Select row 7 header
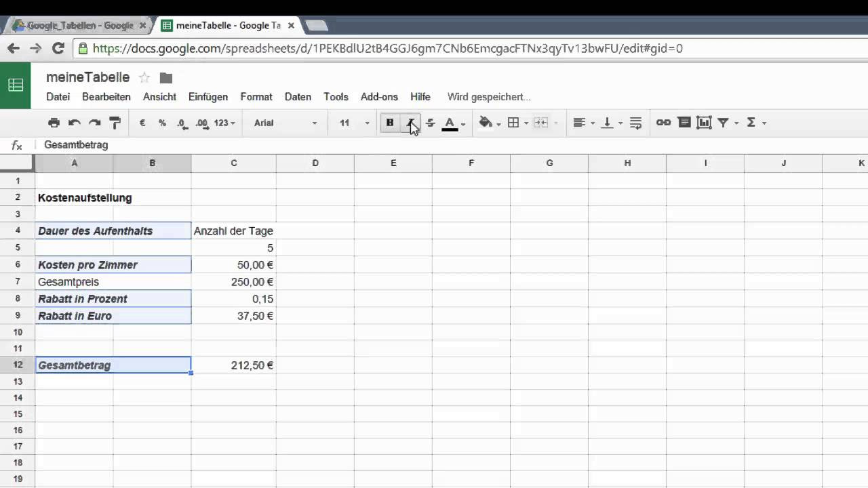 18,281
